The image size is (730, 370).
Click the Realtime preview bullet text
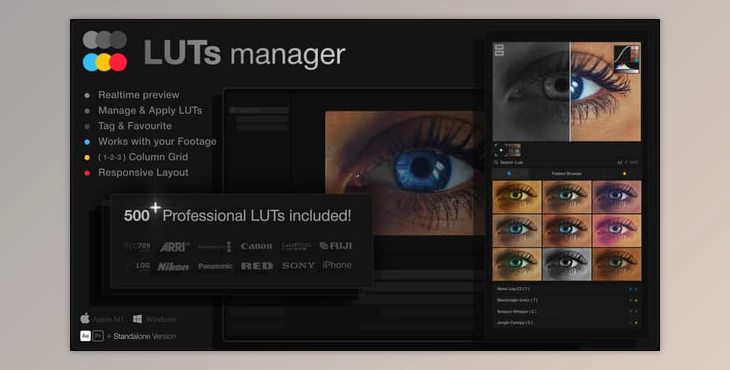[139, 95]
